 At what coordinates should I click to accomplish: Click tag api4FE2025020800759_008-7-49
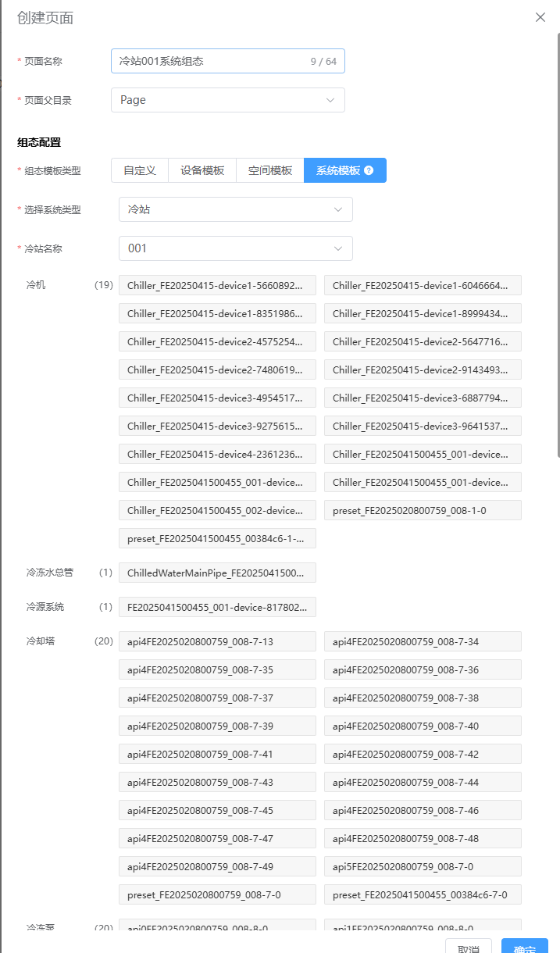pos(218,866)
